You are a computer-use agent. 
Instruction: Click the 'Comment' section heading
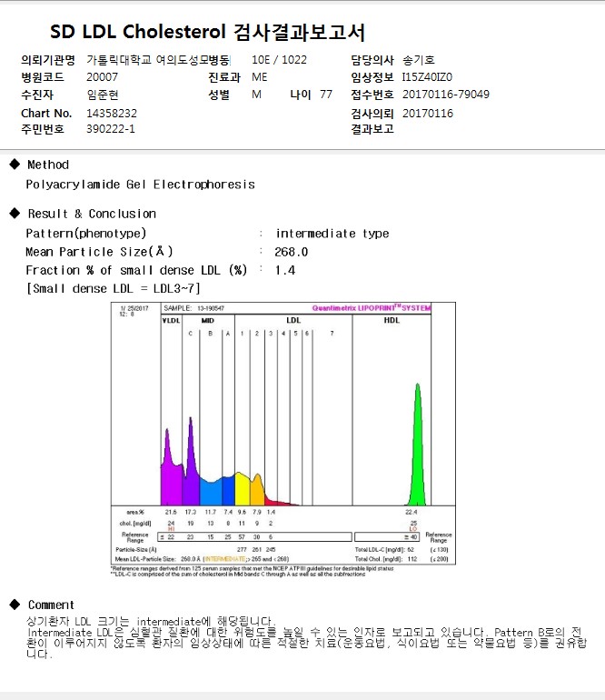coord(51,605)
